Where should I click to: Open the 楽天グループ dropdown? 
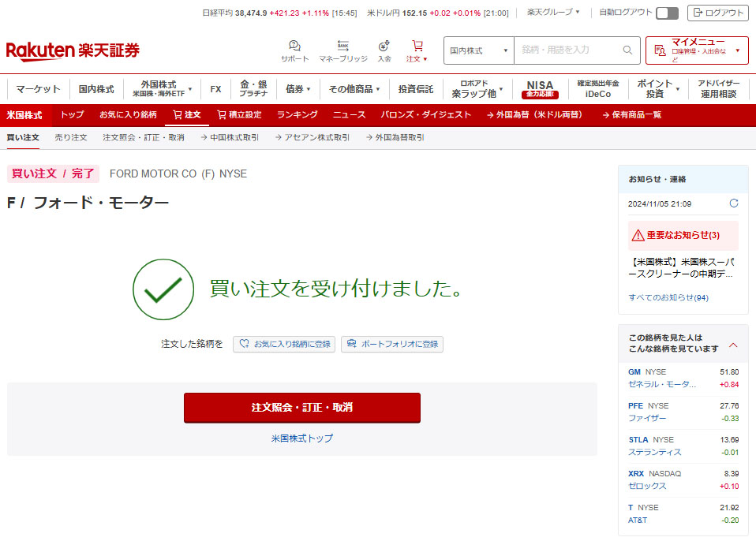point(553,13)
